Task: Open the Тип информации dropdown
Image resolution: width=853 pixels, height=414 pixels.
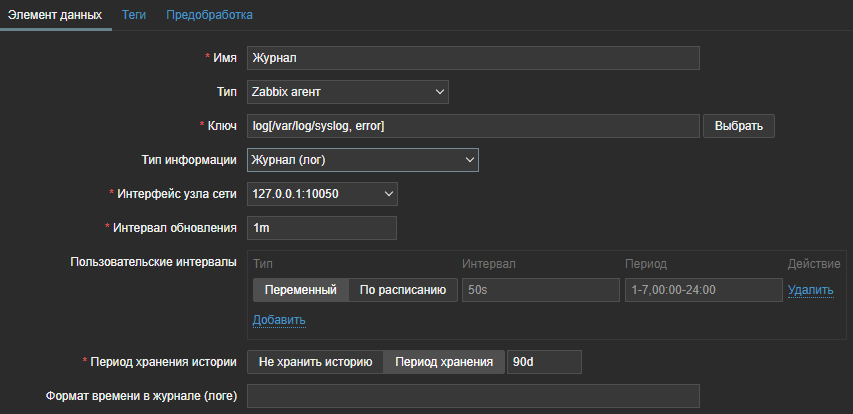Action: pos(362,160)
